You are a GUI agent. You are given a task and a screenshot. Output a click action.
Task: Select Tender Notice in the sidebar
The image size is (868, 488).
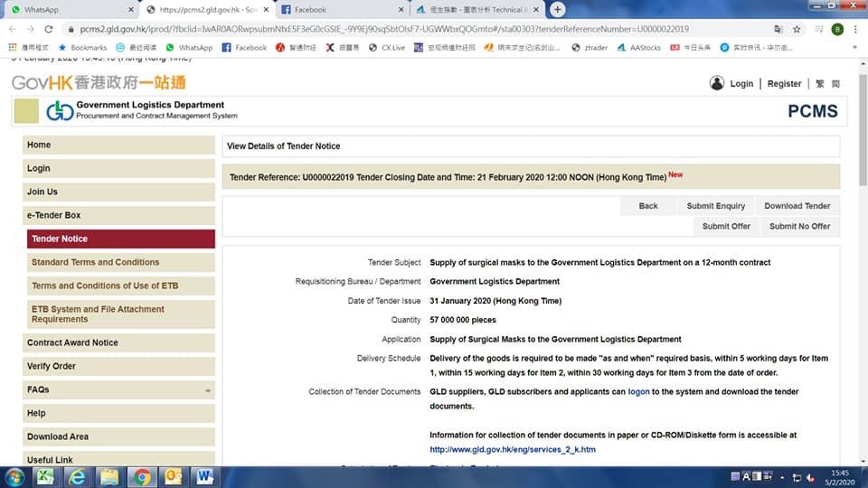[x=120, y=239]
